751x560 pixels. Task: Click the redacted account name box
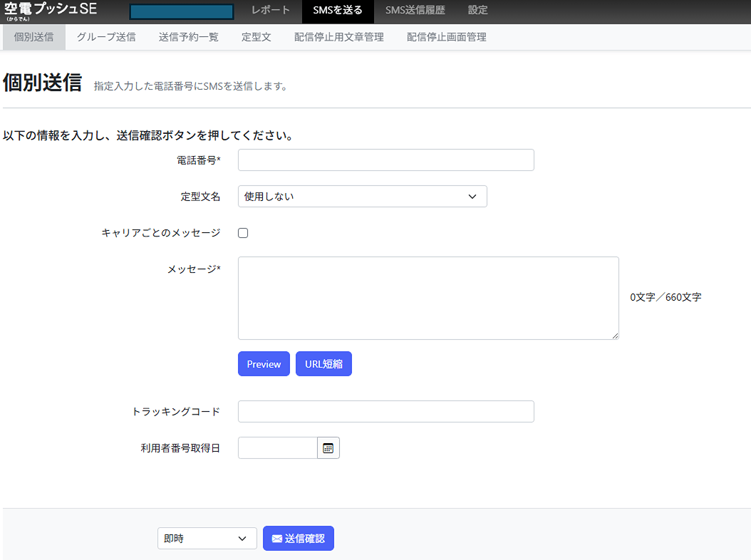182,12
